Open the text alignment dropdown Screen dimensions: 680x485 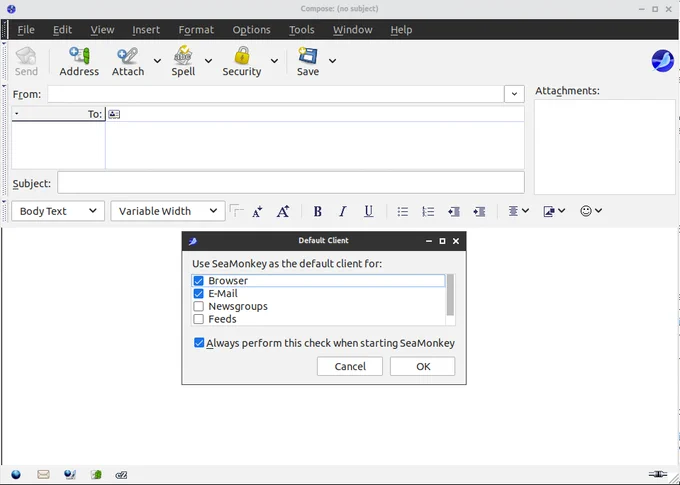tap(518, 211)
